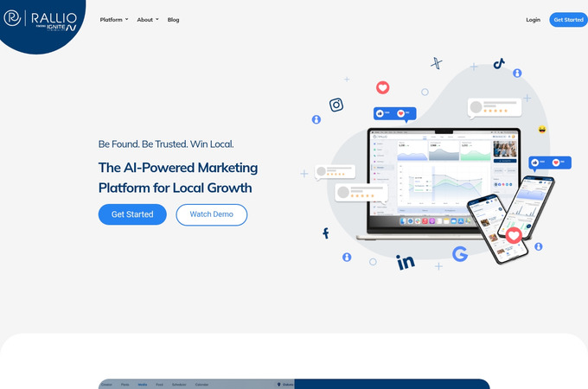Viewport: 588px width, 389px height.
Task: Click the red heart icon on the phone
Action: click(514, 235)
